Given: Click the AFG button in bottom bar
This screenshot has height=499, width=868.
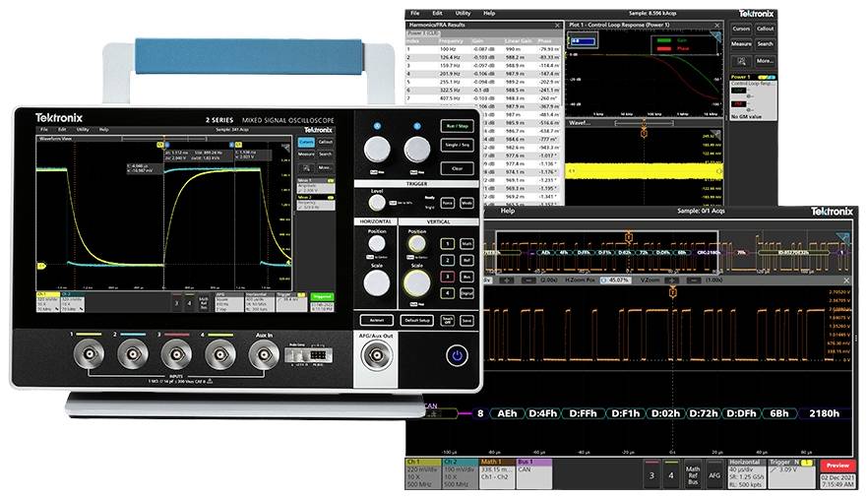Looking at the screenshot, I should click(714, 474).
